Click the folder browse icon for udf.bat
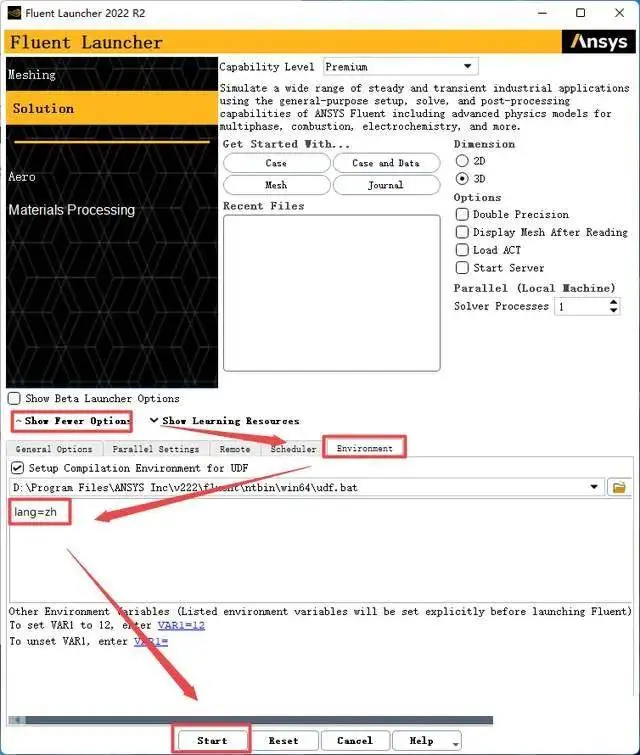Image resolution: width=640 pixels, height=755 pixels. (x=619, y=487)
